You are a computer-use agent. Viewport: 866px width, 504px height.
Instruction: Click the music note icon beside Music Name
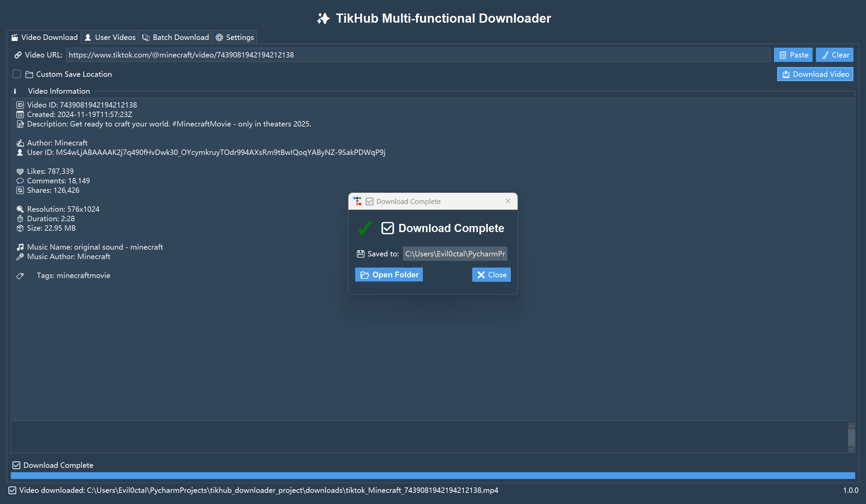tap(20, 247)
